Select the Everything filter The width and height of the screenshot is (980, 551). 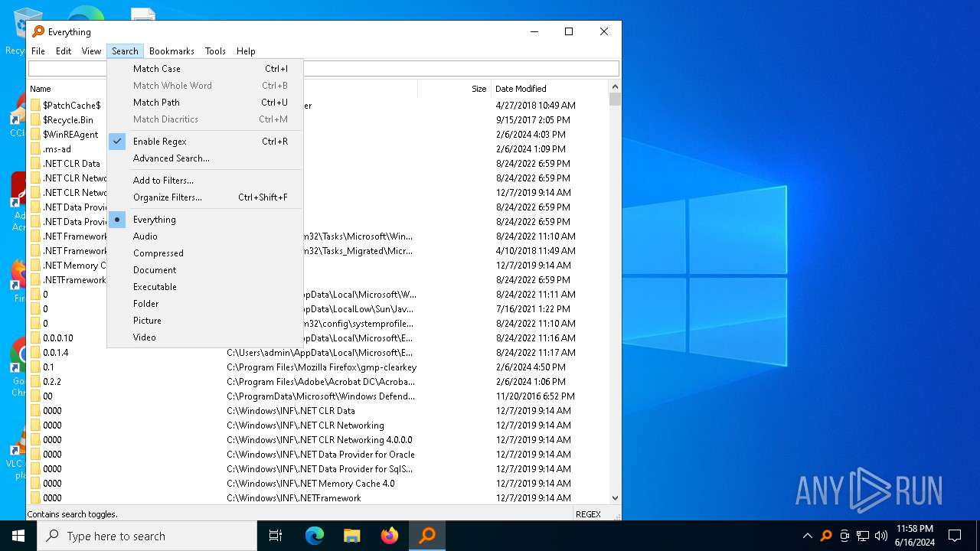coord(205,219)
